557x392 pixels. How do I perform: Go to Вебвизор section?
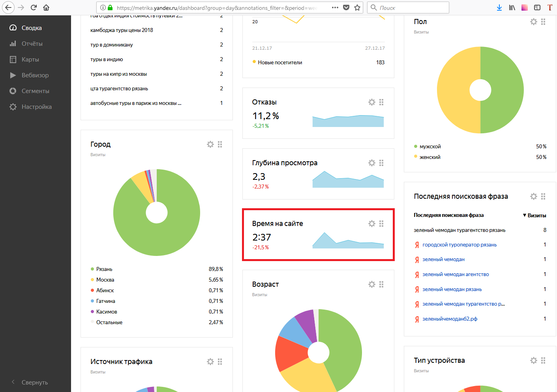[35, 75]
